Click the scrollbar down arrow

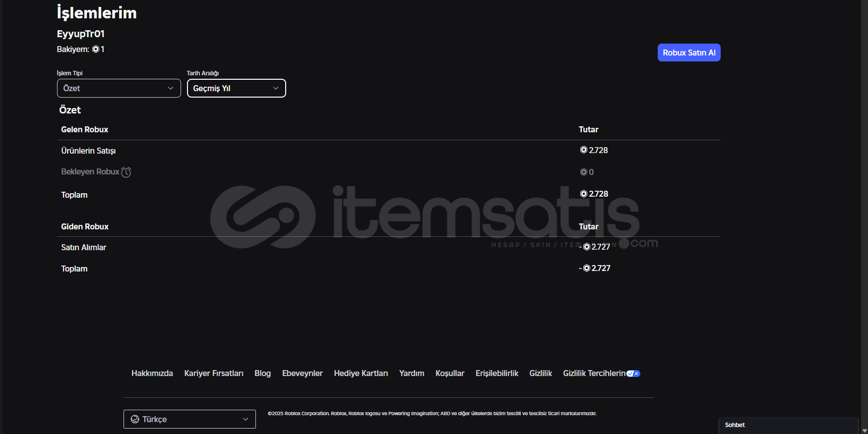pyautogui.click(x=865, y=431)
